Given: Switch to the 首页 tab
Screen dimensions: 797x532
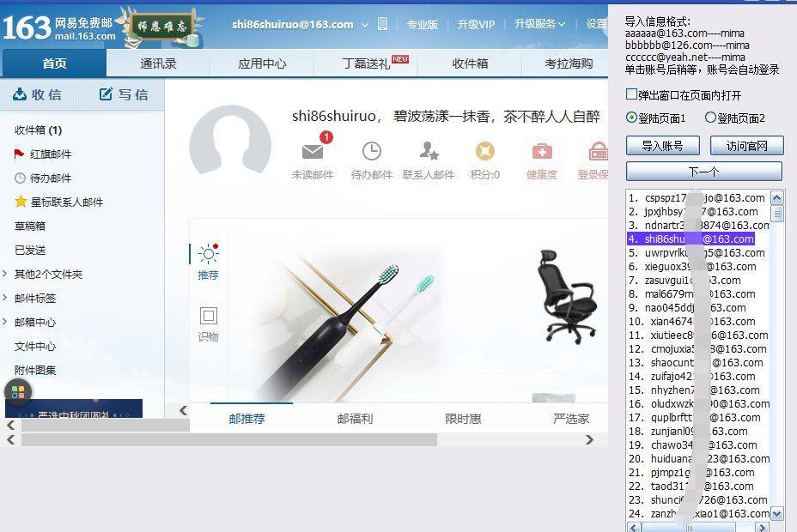Looking at the screenshot, I should [x=54, y=63].
